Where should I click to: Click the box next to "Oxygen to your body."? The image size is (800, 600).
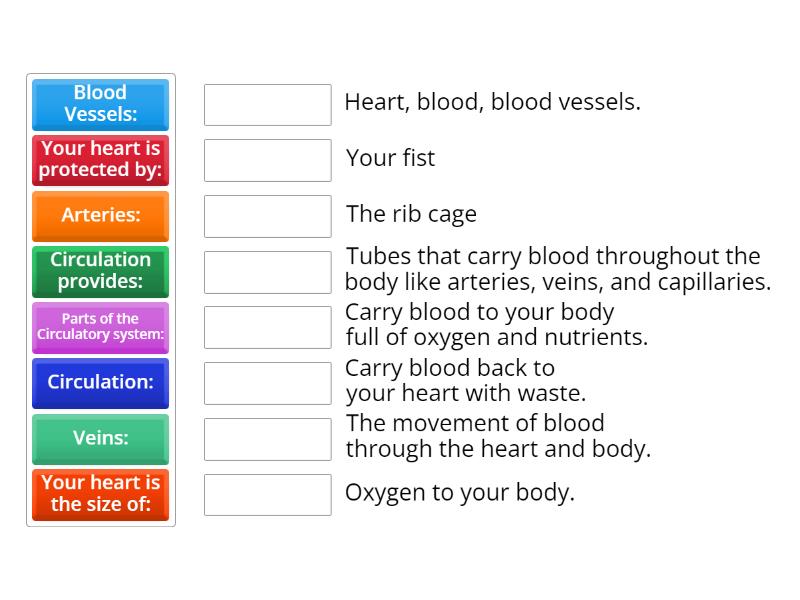tap(267, 494)
